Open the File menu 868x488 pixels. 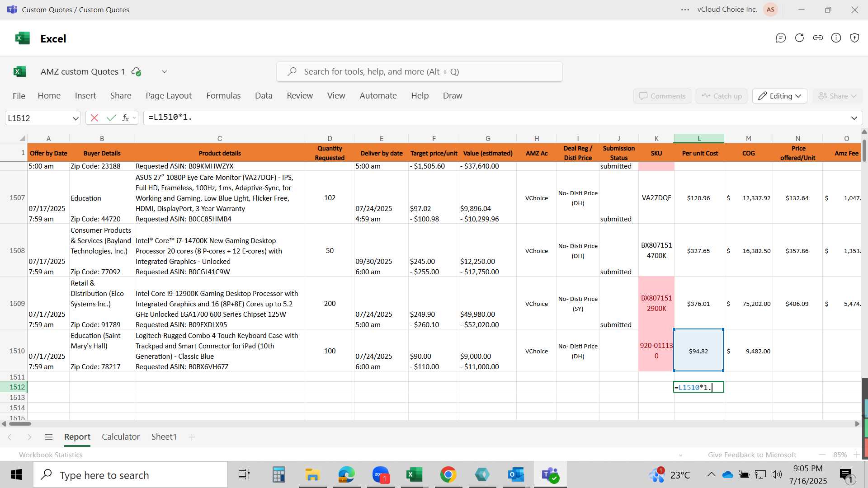click(x=19, y=96)
